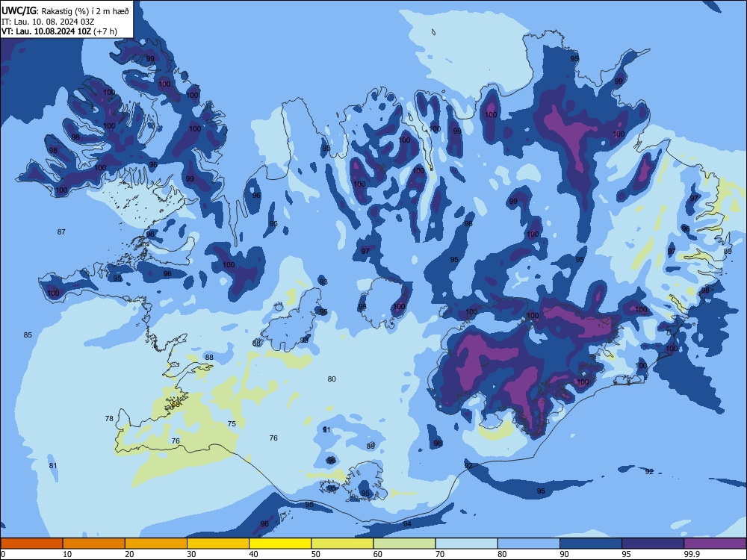
Task: Click the medium blue 80–90 legend swatch
Action: [528, 544]
